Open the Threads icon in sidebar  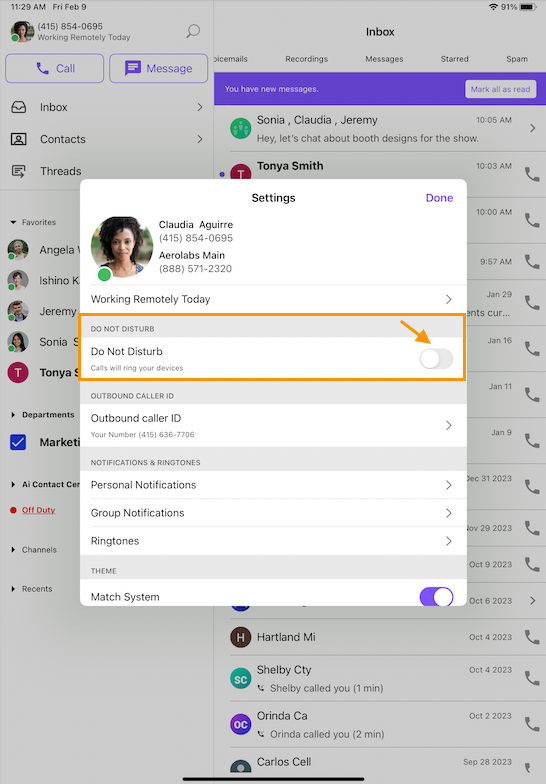18,171
